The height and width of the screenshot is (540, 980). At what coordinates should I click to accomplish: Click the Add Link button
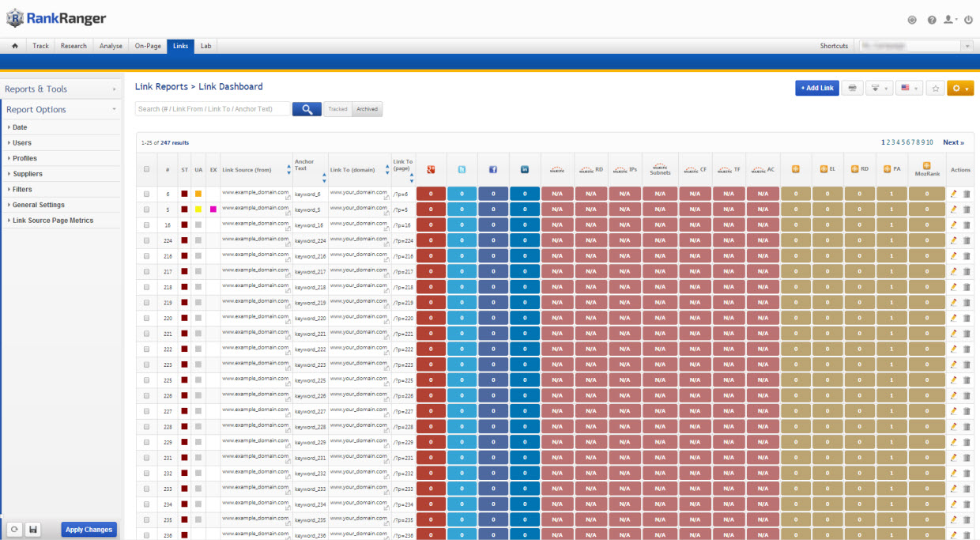coord(816,88)
